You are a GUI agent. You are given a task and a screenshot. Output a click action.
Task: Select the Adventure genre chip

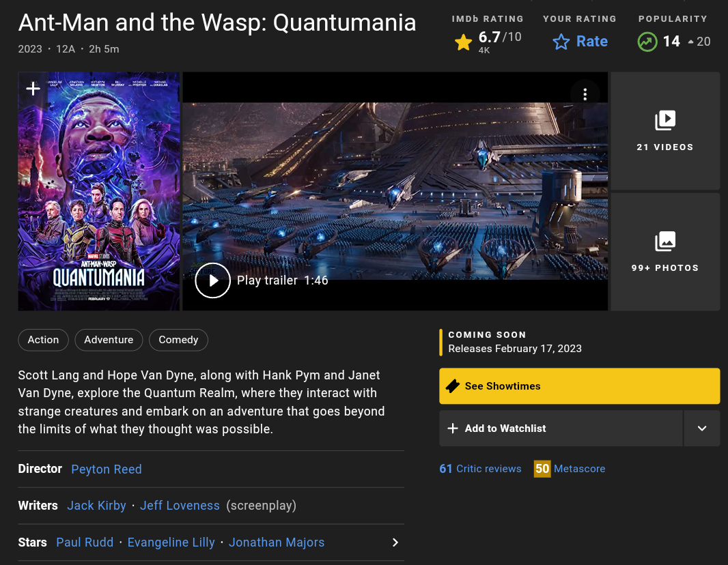pos(109,340)
